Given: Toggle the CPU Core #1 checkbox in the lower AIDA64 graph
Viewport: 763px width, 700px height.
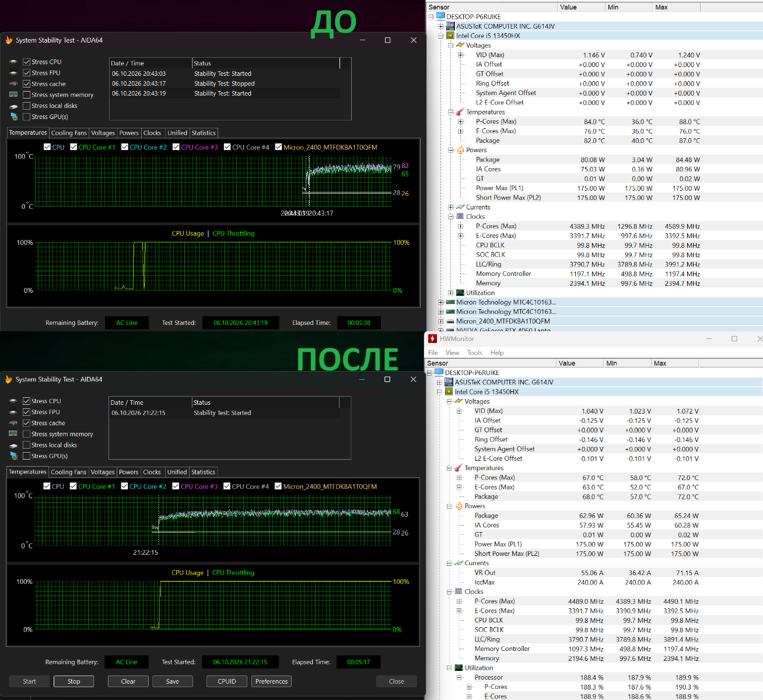Looking at the screenshot, I should coord(73,486).
